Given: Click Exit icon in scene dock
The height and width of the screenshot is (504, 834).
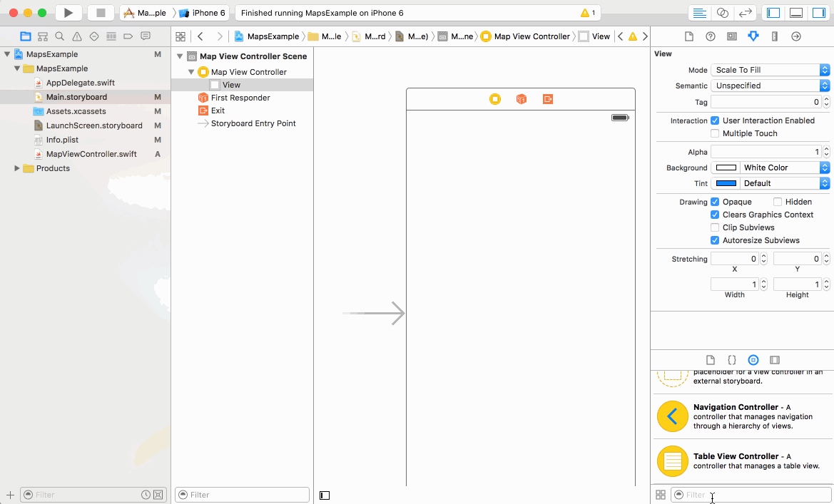Looking at the screenshot, I should pyautogui.click(x=548, y=99).
